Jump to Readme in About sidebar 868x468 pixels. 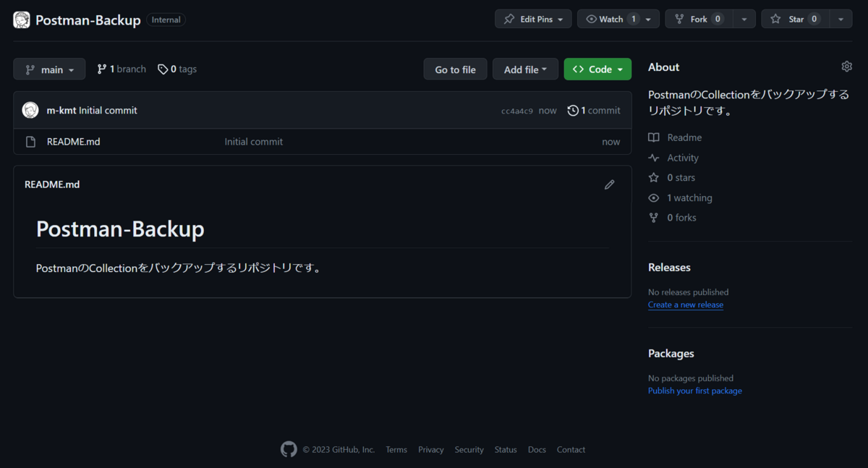[684, 137]
